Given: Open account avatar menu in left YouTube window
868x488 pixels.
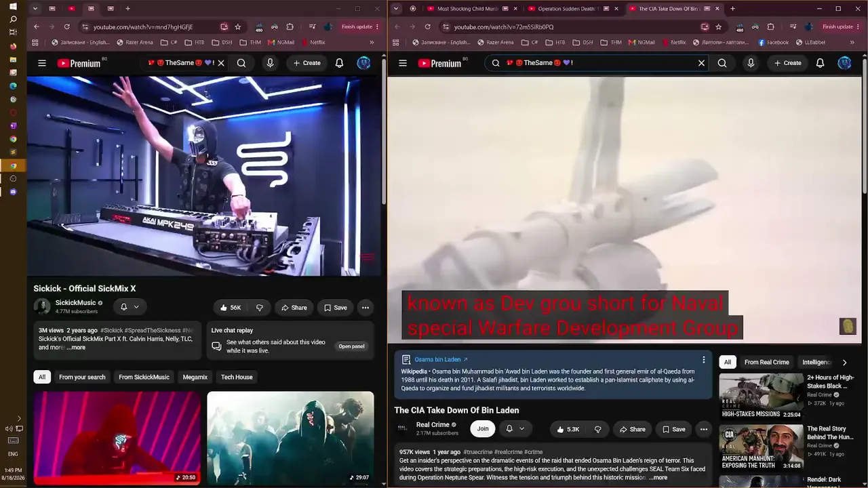Looking at the screenshot, I should tap(364, 63).
